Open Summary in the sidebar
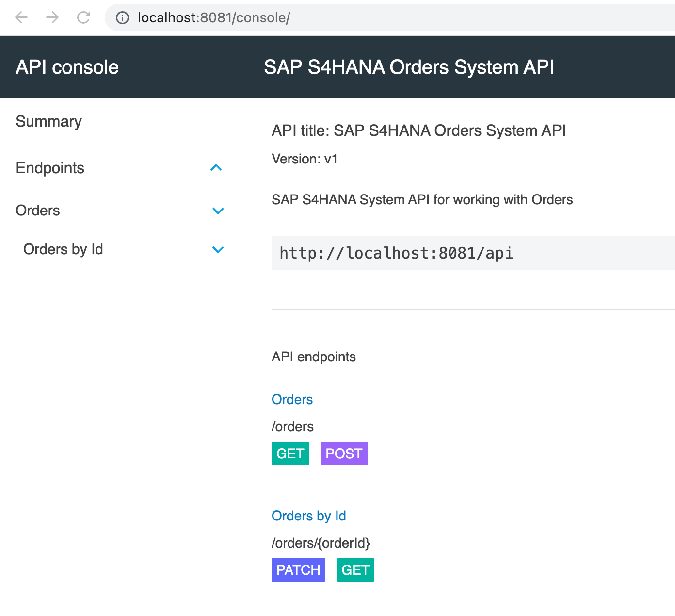The height and width of the screenshot is (616, 675). click(x=48, y=121)
